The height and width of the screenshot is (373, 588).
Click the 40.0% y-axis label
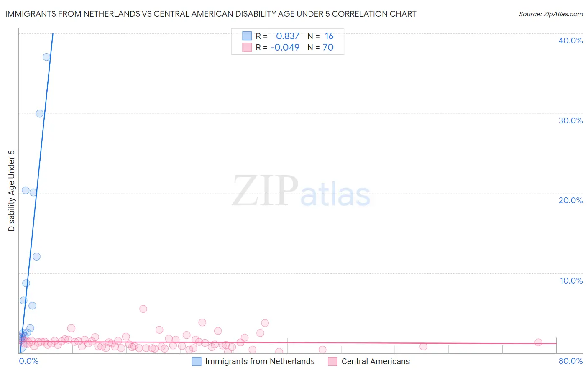click(x=570, y=41)
